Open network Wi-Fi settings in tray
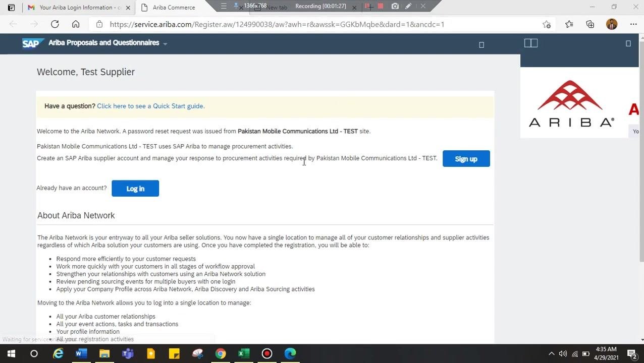644x363 pixels. (574, 354)
